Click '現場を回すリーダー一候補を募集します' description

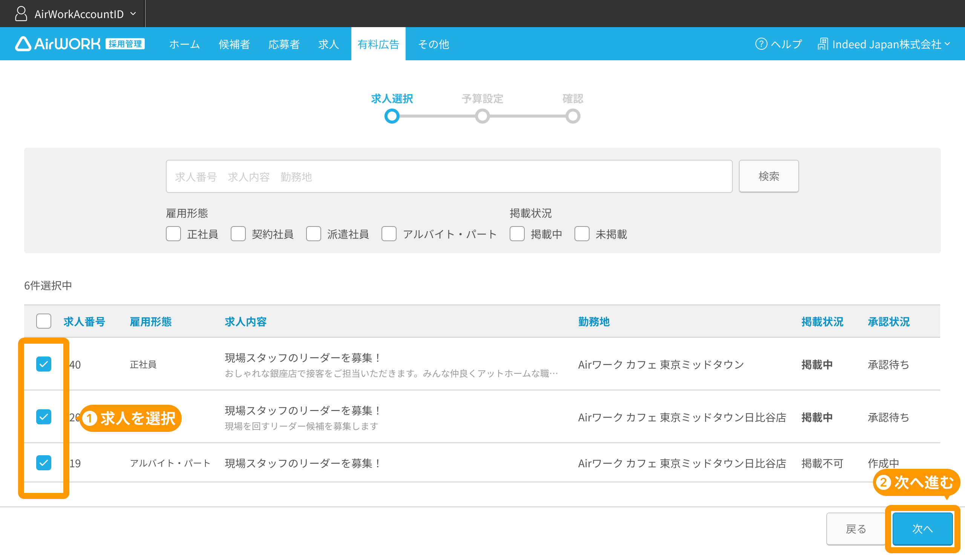pyautogui.click(x=301, y=426)
